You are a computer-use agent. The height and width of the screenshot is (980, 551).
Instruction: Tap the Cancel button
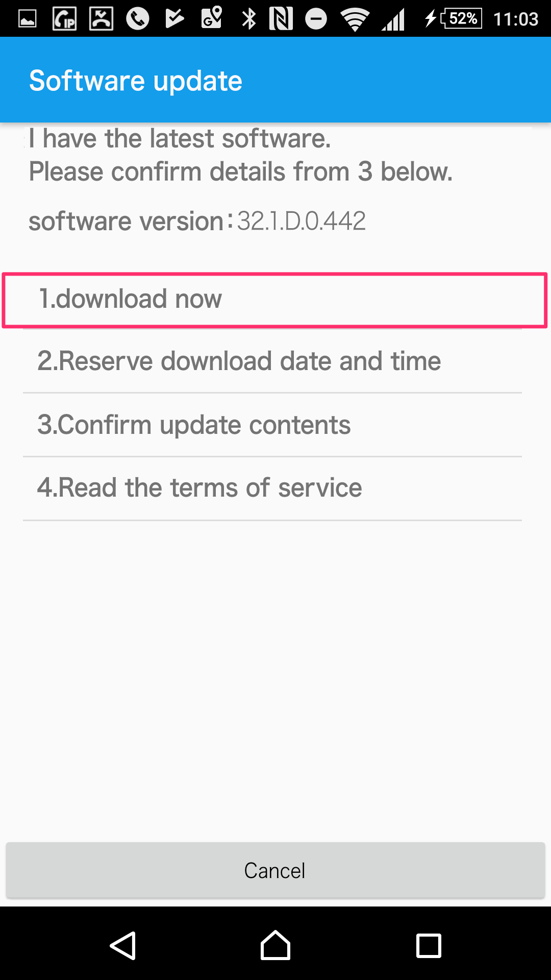[x=275, y=870]
